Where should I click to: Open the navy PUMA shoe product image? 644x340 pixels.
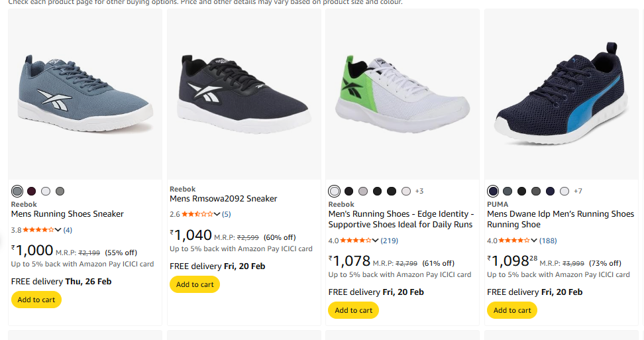pos(561,94)
